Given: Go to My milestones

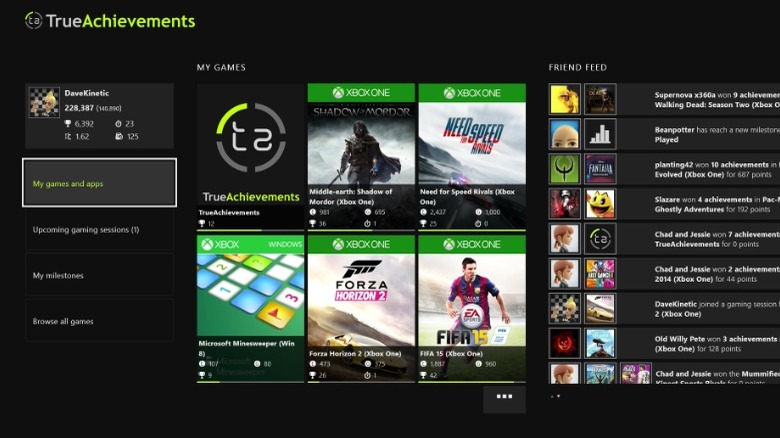Looking at the screenshot, I should click(x=99, y=275).
